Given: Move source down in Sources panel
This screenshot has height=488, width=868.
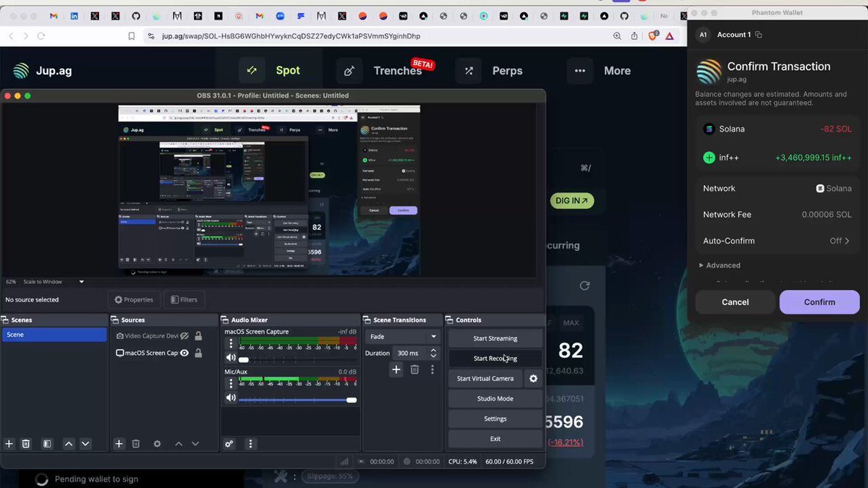Looking at the screenshot, I should tap(195, 444).
